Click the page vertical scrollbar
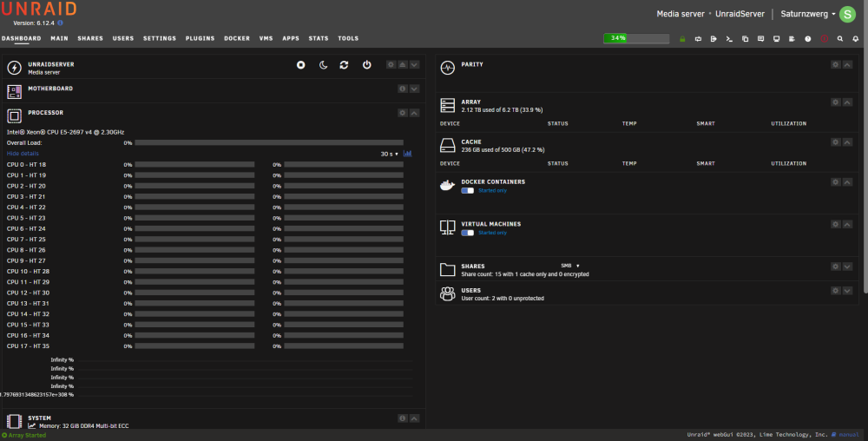This screenshot has width=868, height=441. (865, 147)
